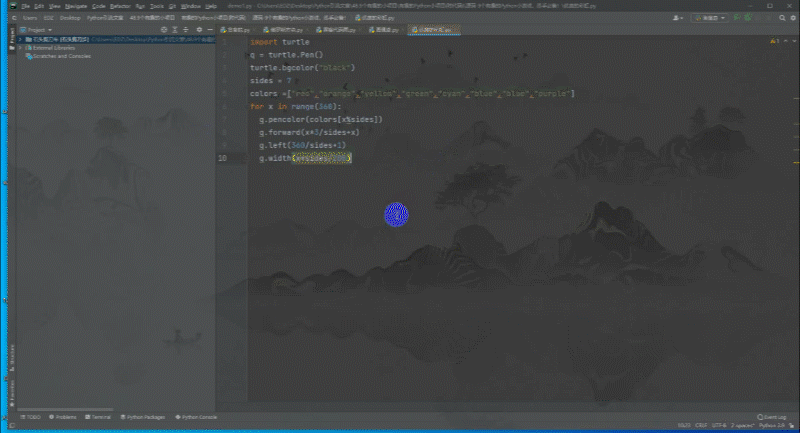800x433 pixels.
Task: Open the Problems tool window
Action: point(63,417)
